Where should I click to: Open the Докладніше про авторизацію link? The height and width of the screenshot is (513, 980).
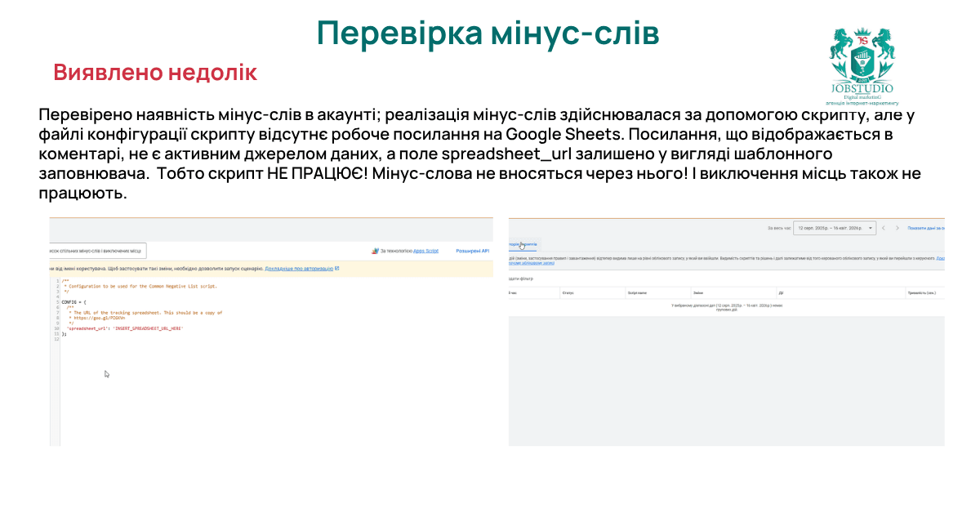click(x=299, y=268)
